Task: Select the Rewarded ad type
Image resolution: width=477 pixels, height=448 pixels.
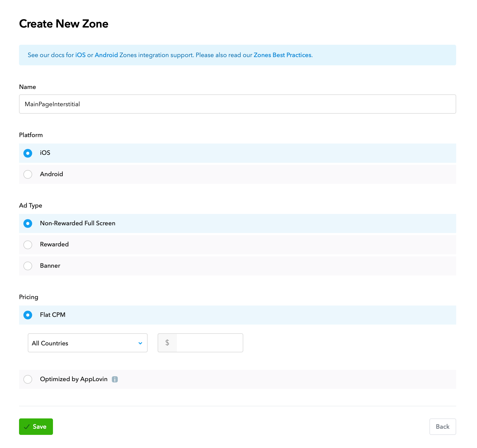Action: pos(28,245)
